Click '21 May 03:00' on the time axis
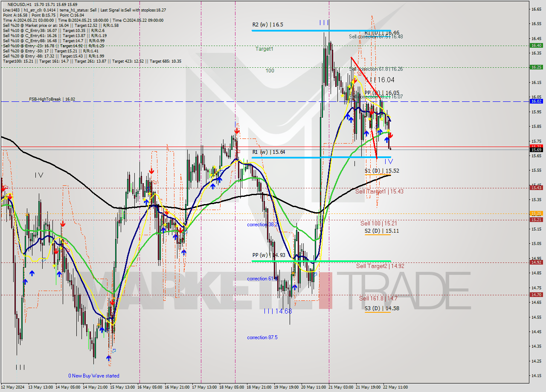Viewport: 546px width, 392px height. click(x=341, y=387)
